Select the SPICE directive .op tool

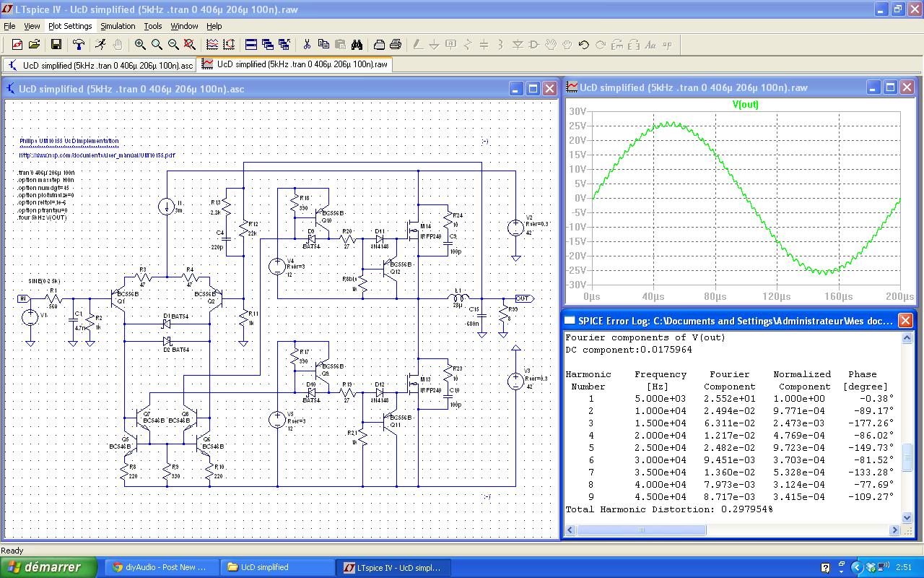coord(667,45)
